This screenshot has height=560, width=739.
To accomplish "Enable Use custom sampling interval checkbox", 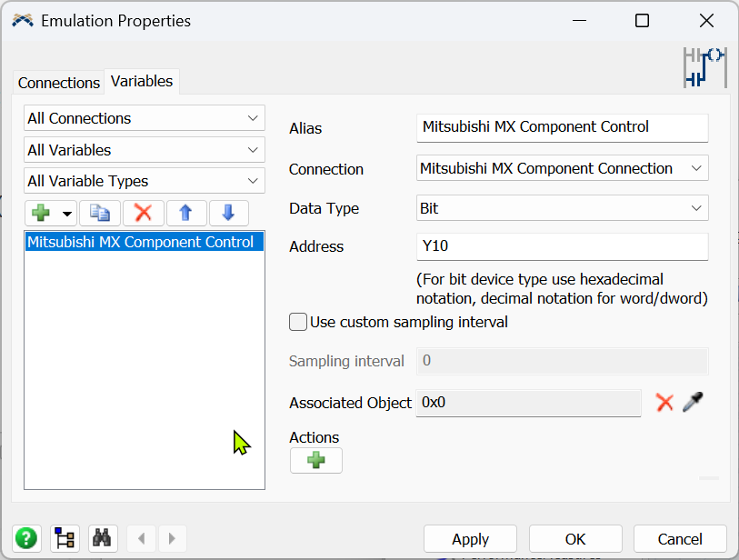I will click(x=298, y=322).
